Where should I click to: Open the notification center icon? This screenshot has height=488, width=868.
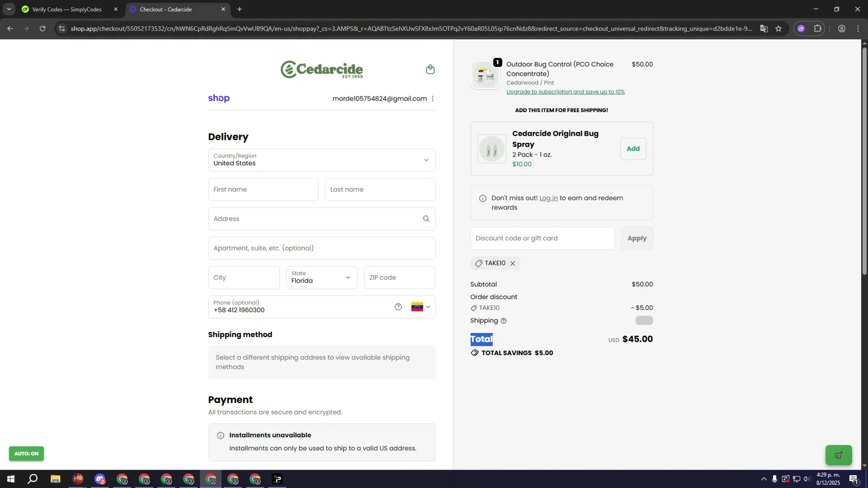click(x=854, y=479)
